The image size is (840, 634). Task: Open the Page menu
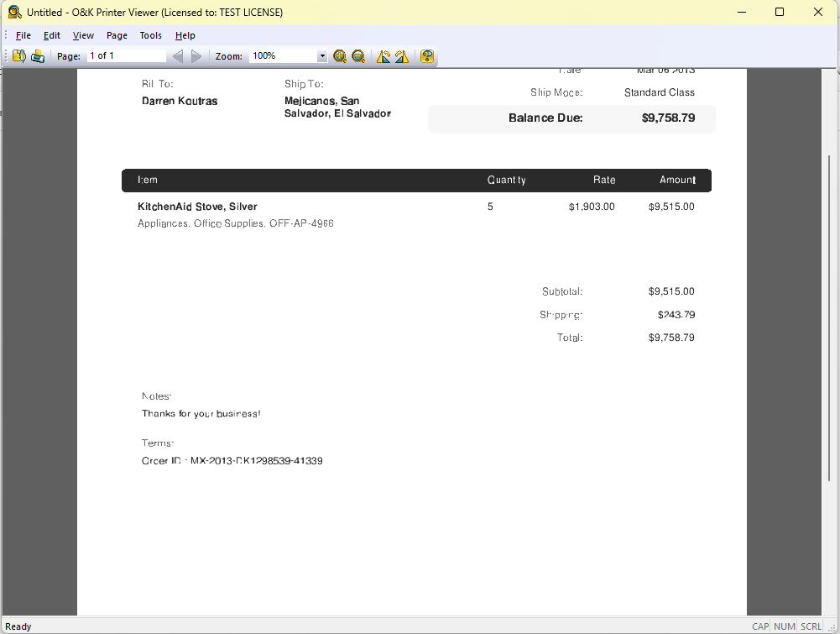coord(117,35)
